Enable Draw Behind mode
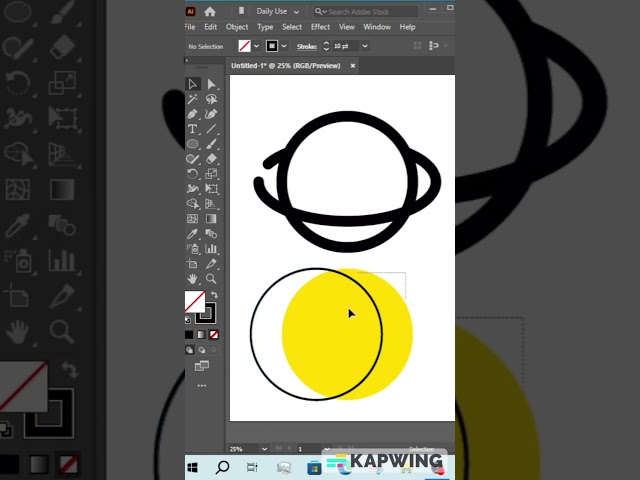The width and height of the screenshot is (640, 480). (x=202, y=350)
